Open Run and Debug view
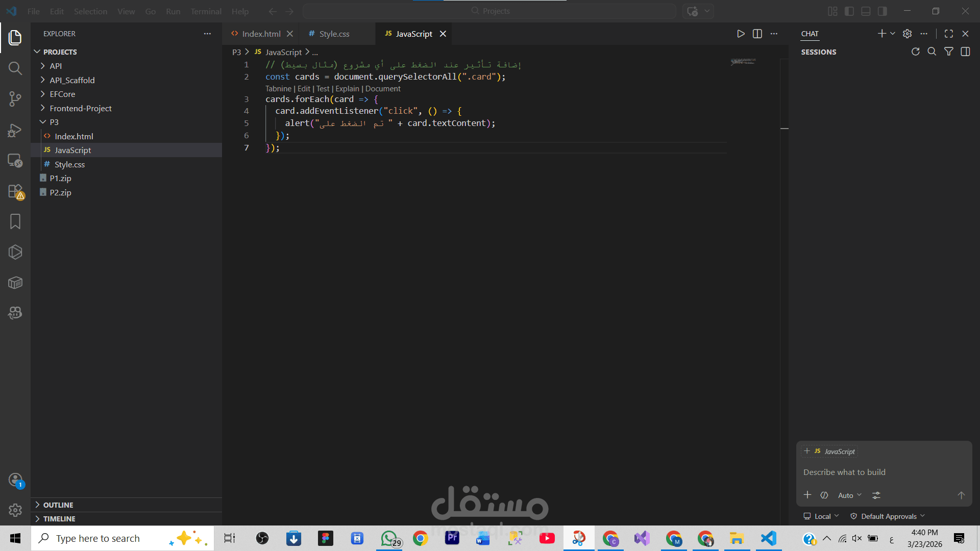 [15, 130]
